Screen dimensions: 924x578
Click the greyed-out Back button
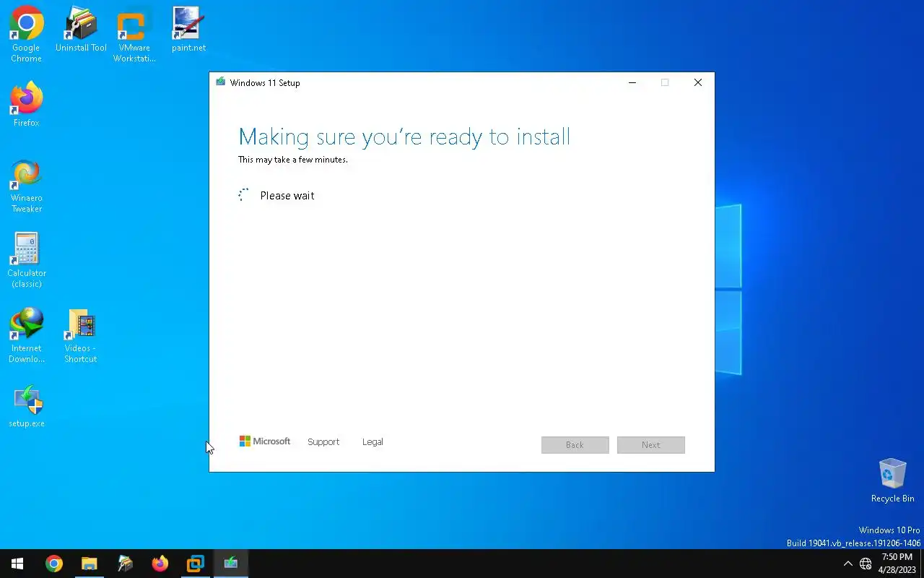click(x=575, y=444)
